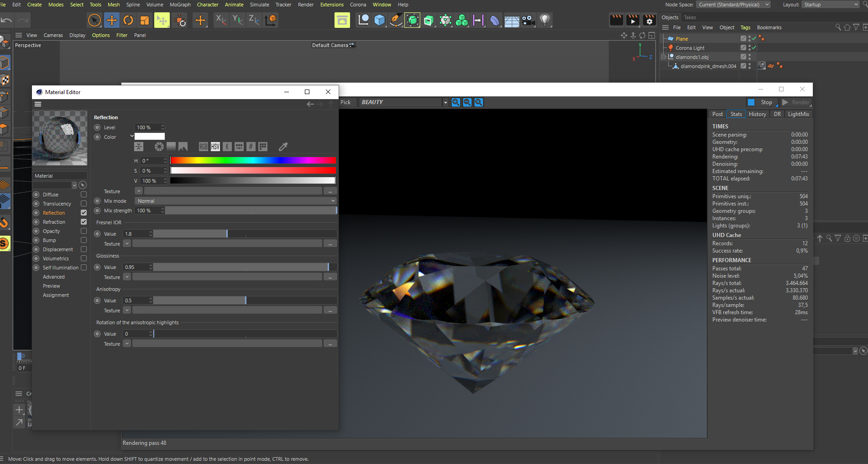The image size is (868, 464).
Task: Open the Corona menu
Action: (358, 5)
